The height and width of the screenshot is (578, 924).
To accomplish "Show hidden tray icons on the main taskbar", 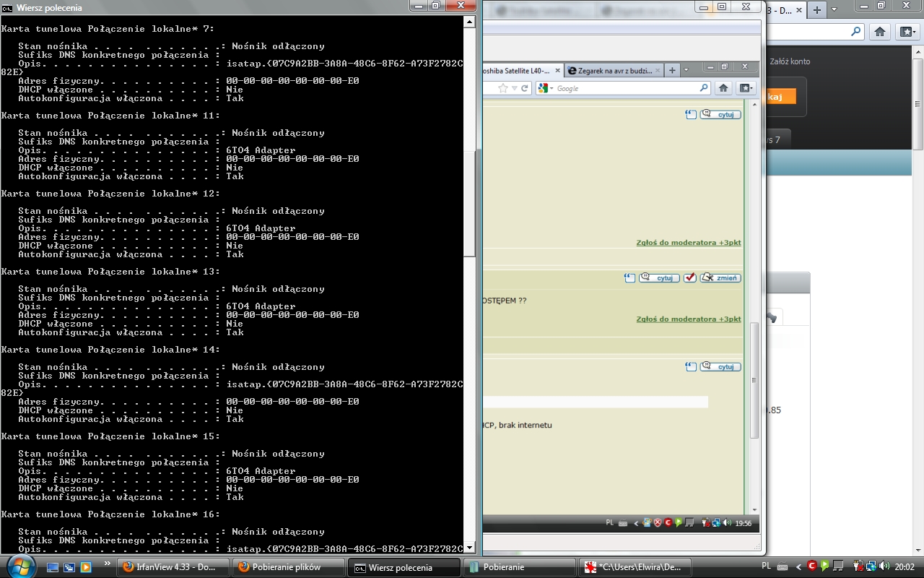I will [x=800, y=566].
